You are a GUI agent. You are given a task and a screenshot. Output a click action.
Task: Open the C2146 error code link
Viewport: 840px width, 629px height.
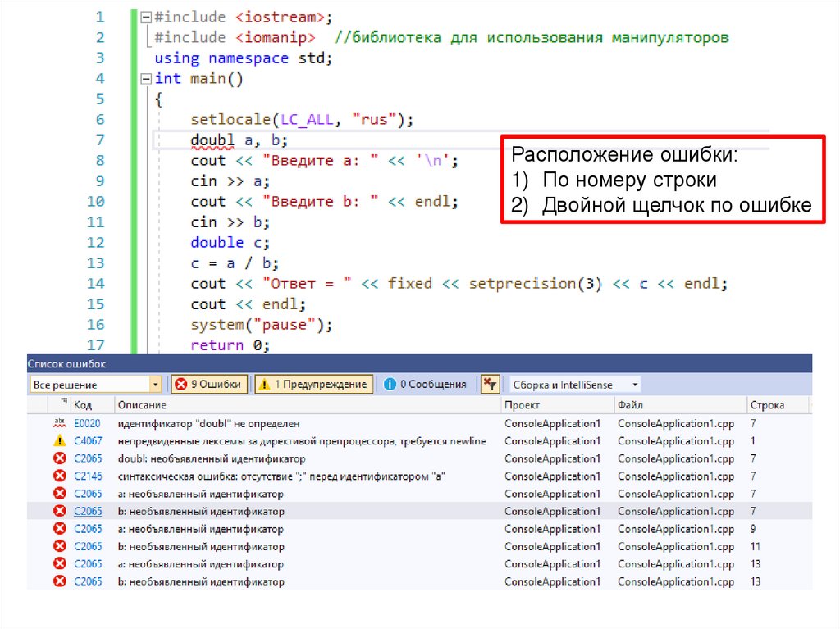pos(88,476)
